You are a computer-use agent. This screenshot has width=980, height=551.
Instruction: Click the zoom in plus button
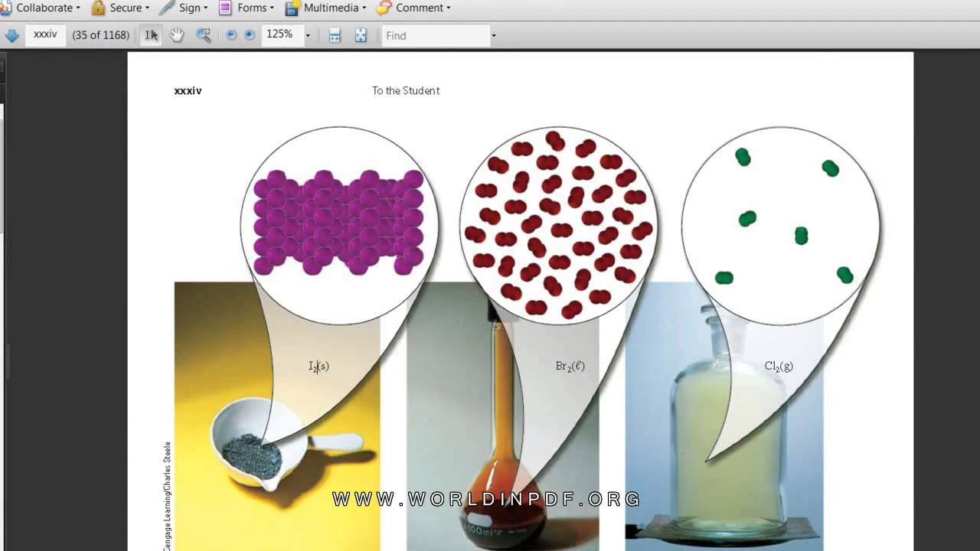pyautogui.click(x=250, y=35)
